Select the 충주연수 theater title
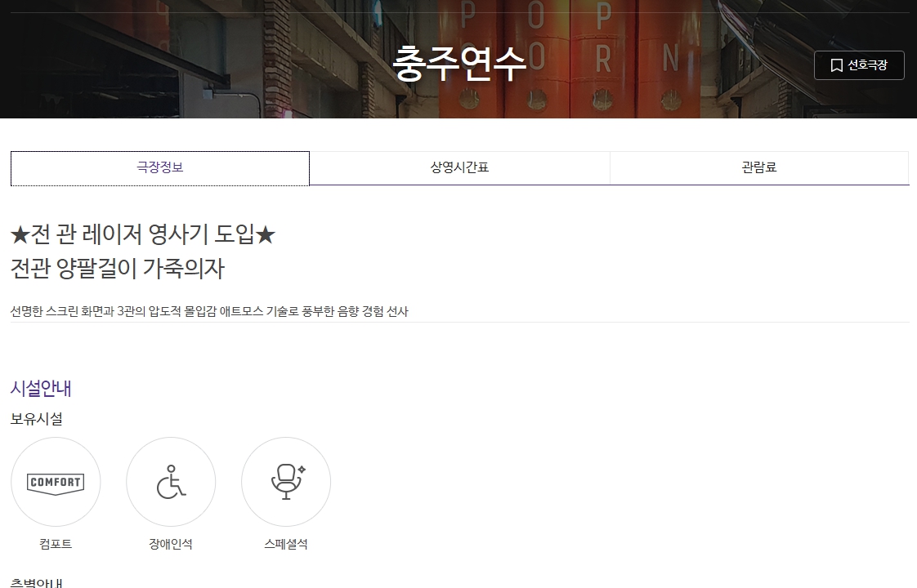Viewport: 917px width, 588px height. click(459, 63)
